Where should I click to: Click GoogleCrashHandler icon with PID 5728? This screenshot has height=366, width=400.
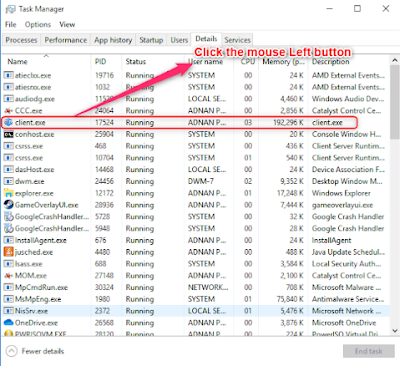click(8, 217)
